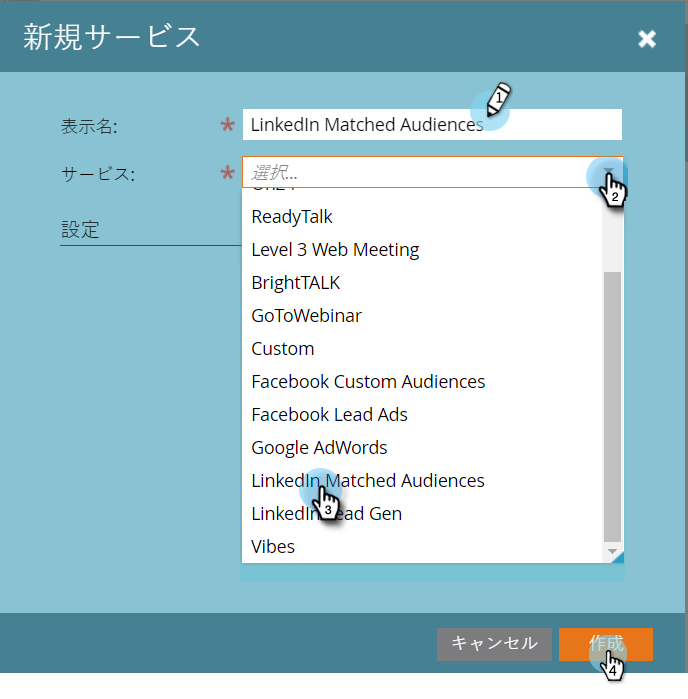Pick BrightTALK in the dropdown list
The width and height of the screenshot is (688, 699).
tap(422, 283)
